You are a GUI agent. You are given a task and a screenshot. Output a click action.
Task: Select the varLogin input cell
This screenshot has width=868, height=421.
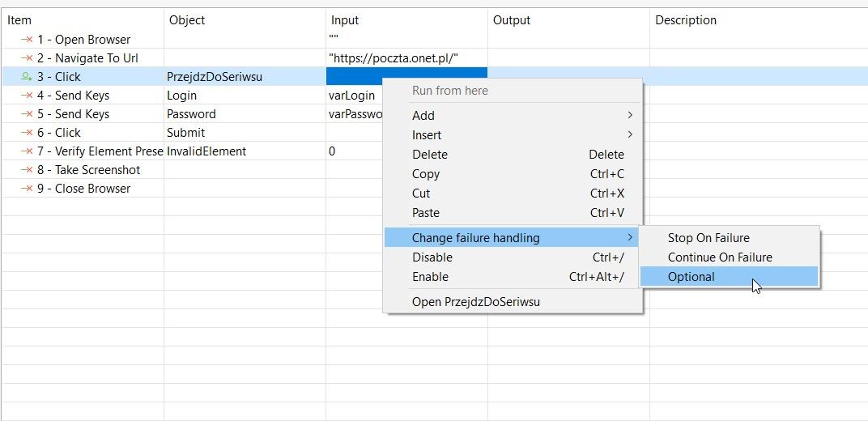click(353, 96)
